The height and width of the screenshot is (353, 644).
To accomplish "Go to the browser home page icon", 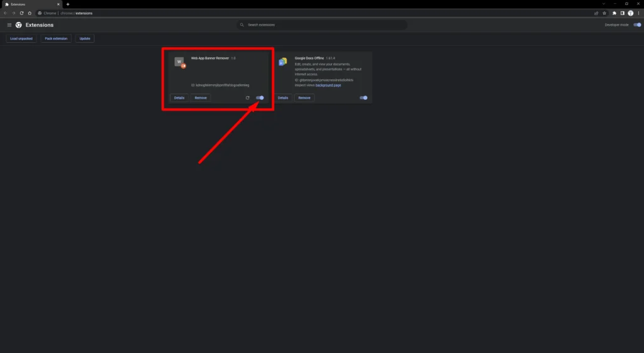I will pos(30,13).
